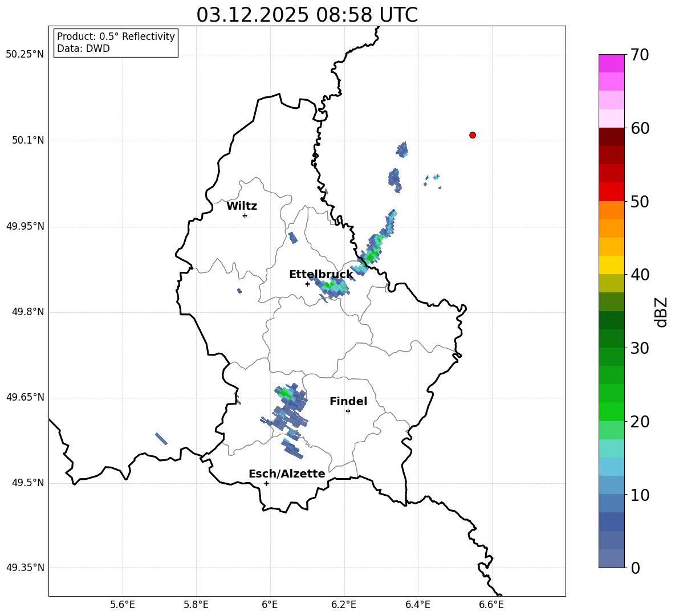Viewport: 675px width, 616px height.
Task: Click the Esch/Alzette location cross marker
Action: tap(266, 483)
